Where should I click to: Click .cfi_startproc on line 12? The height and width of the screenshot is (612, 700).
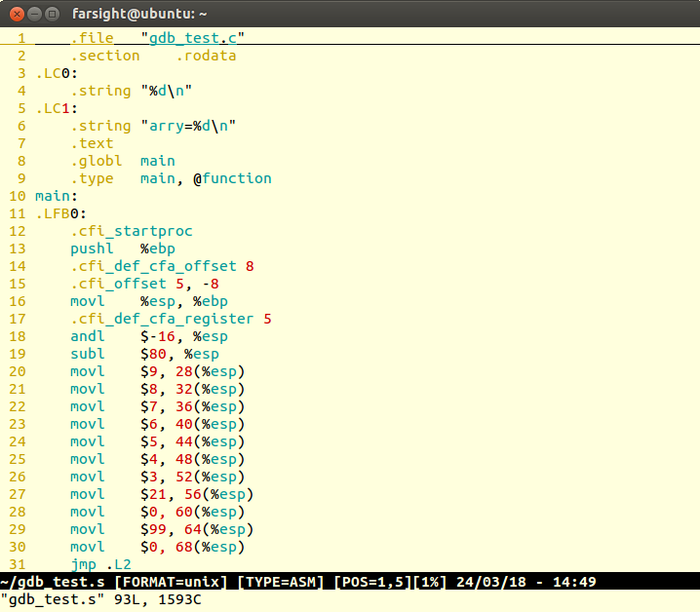point(132,231)
